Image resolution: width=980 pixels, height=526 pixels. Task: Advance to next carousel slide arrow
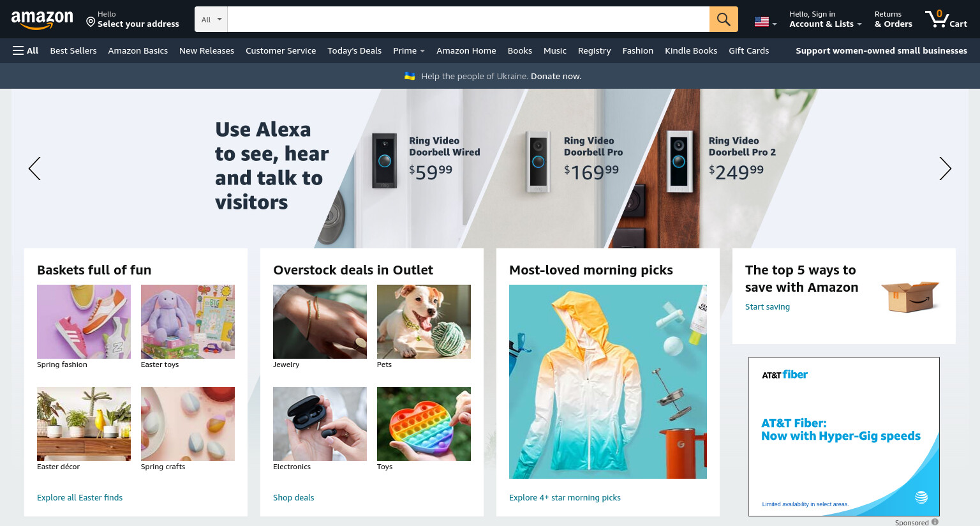point(945,169)
